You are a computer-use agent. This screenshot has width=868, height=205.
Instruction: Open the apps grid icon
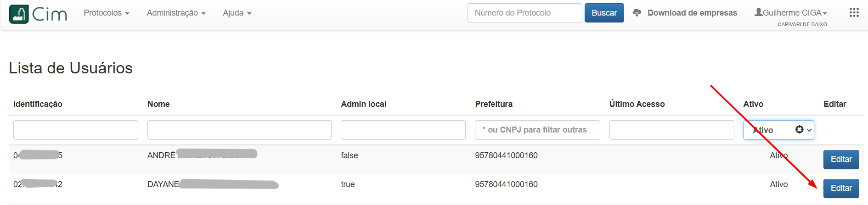pyautogui.click(x=854, y=13)
